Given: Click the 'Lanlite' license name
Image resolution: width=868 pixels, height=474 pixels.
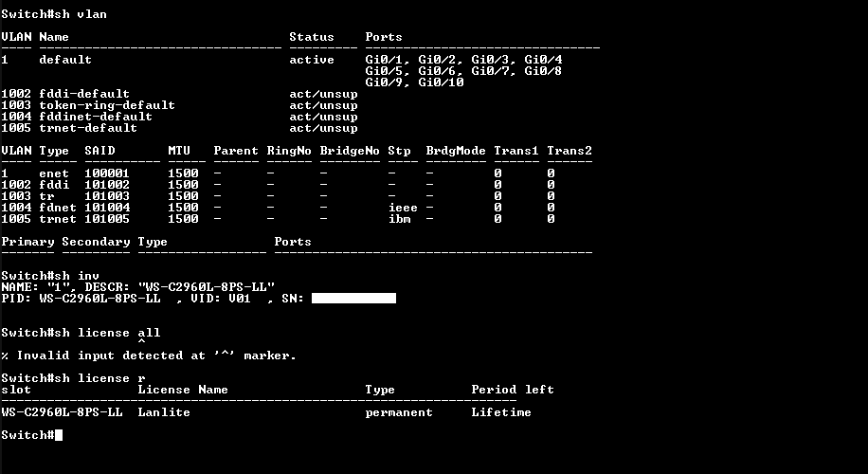Looking at the screenshot, I should [164, 412].
